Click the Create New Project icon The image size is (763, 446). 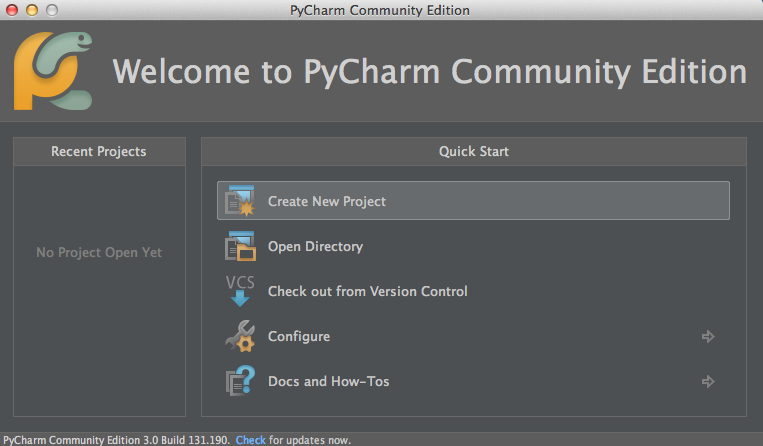240,201
